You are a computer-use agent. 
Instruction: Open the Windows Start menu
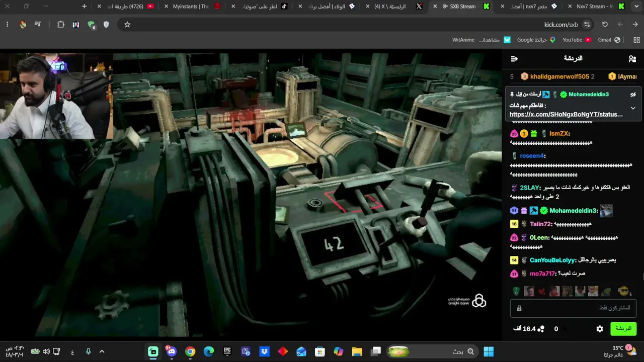pos(489,352)
